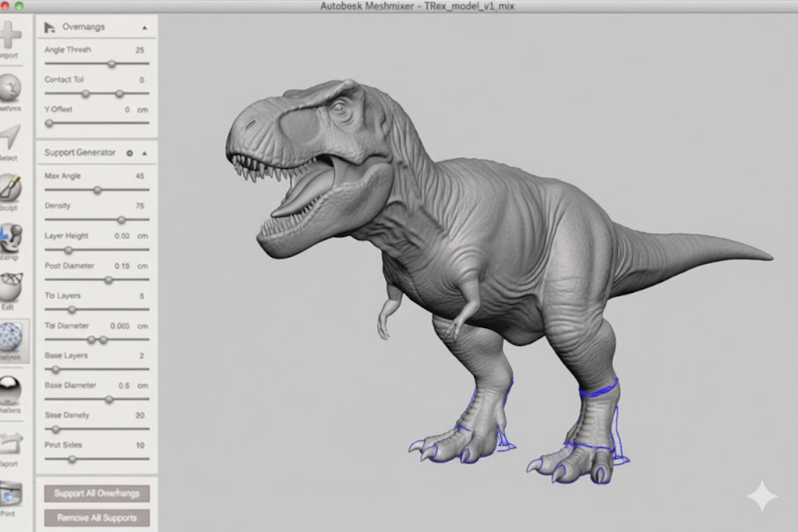This screenshot has width=798, height=532.
Task: Select the Analysis tool icon
Action: (11, 337)
